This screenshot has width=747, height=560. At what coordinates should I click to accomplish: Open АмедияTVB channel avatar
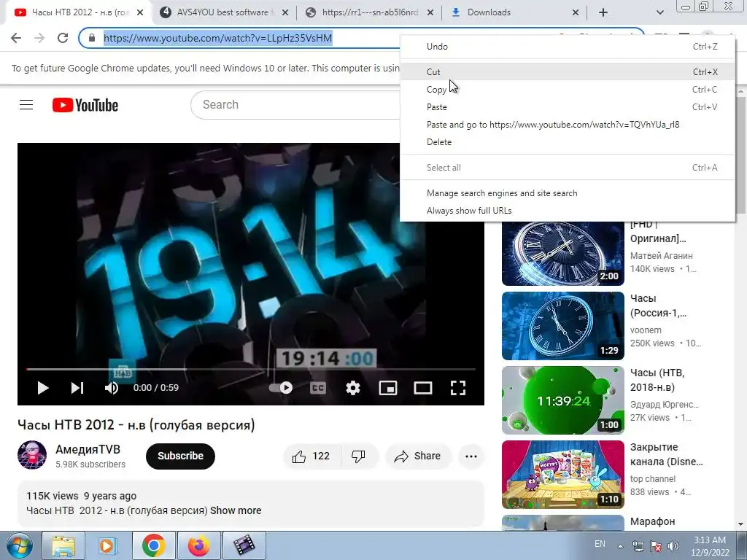(32, 455)
